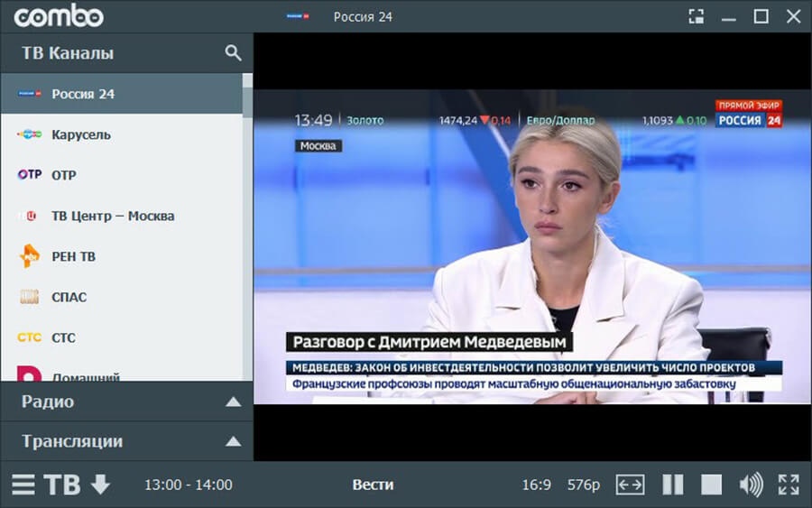Viewport: 812px width, 508px height.
Task: Stop the playback with square button
Action: pos(712,485)
